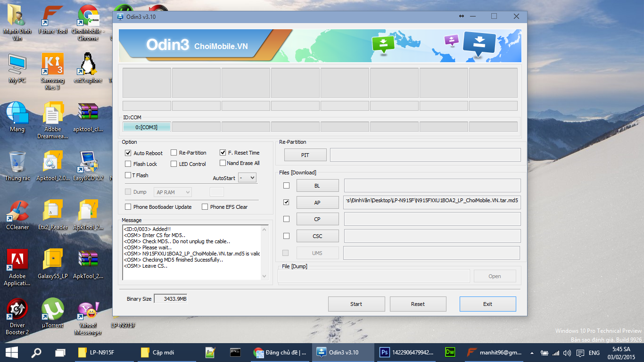The image size is (644, 362).
Task: Open the ext2explore desktop icon
Action: click(x=88, y=65)
